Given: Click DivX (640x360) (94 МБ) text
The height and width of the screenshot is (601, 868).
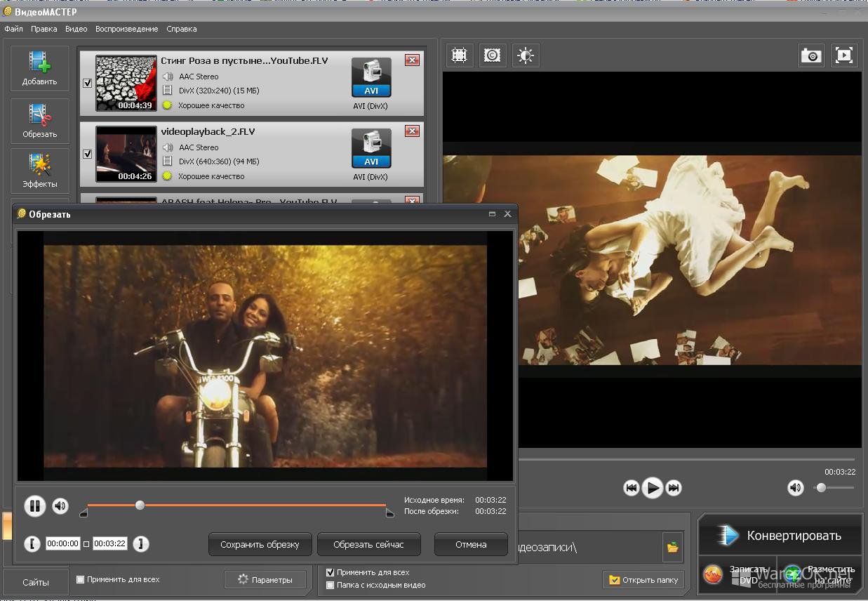Looking at the screenshot, I should click(219, 161).
